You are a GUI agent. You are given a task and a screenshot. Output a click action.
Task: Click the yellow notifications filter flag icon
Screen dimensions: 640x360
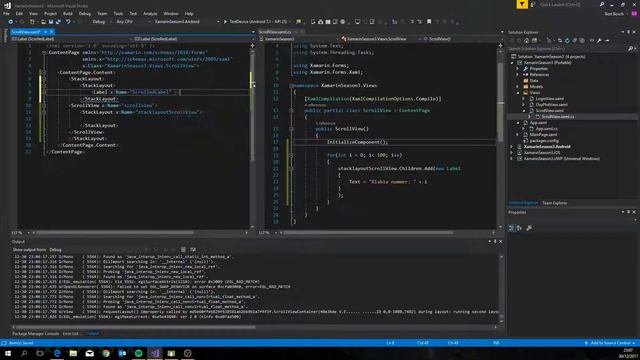pos(522,4)
